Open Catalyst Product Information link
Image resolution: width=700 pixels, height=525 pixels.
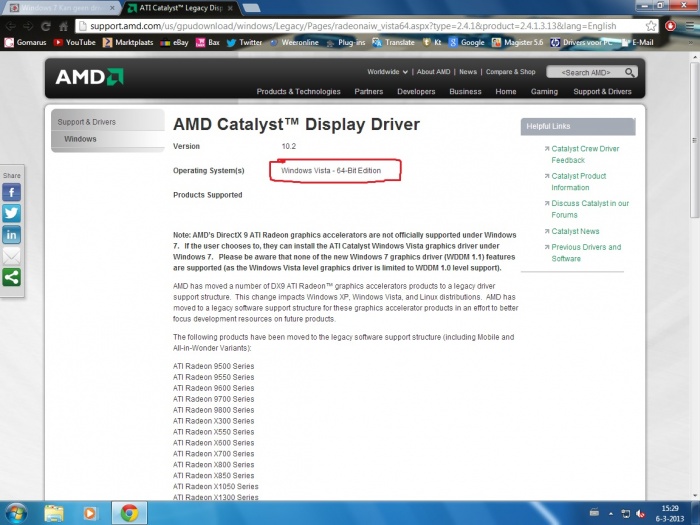(579, 182)
